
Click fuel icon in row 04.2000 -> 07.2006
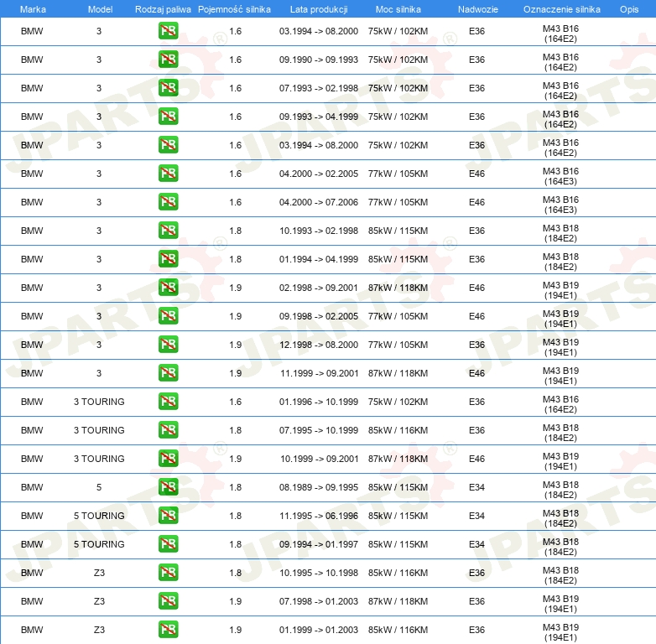pyautogui.click(x=168, y=202)
